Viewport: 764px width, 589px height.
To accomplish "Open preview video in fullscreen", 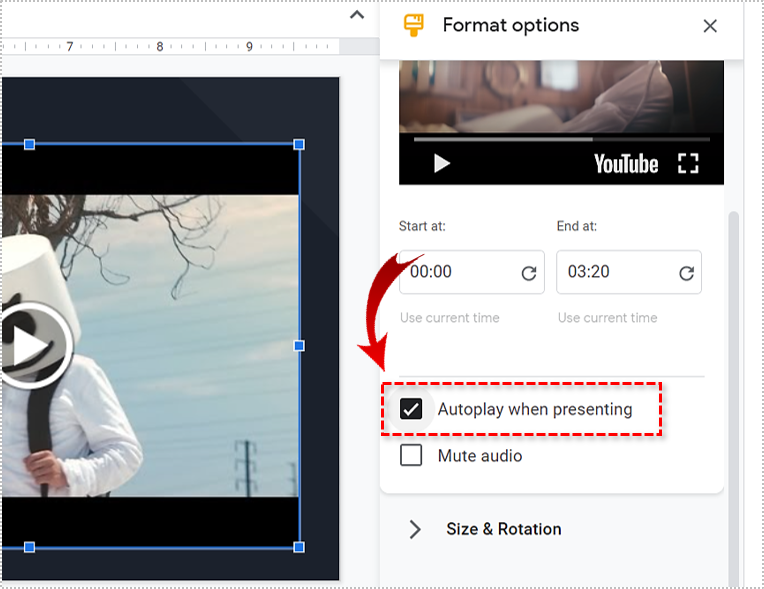I will point(688,163).
